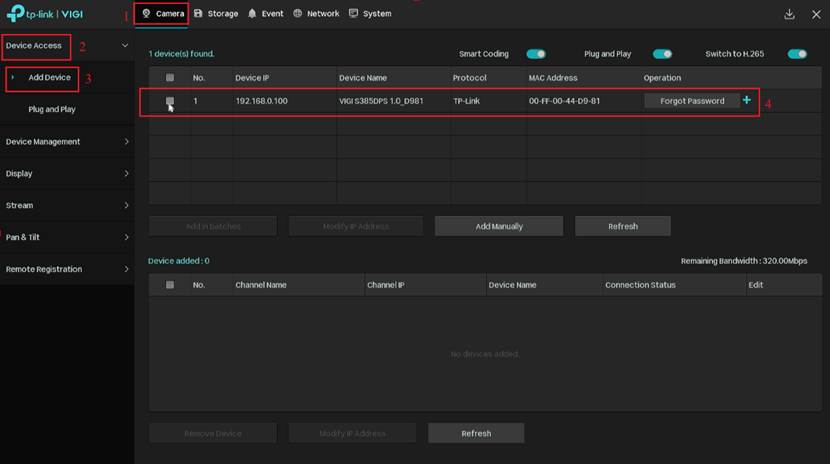Click the Remaining Bandwidth 320.00Mbps text
The height and width of the screenshot is (464, 830).
pos(744,261)
